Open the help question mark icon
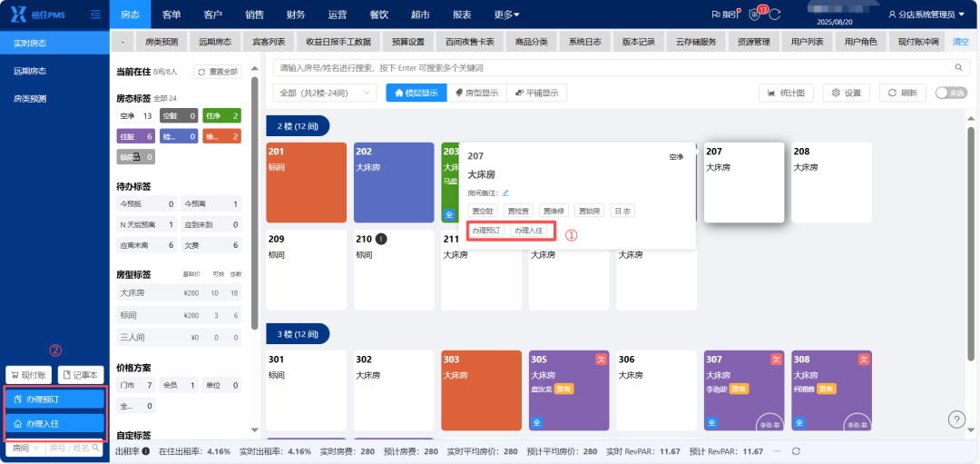 click(x=956, y=419)
